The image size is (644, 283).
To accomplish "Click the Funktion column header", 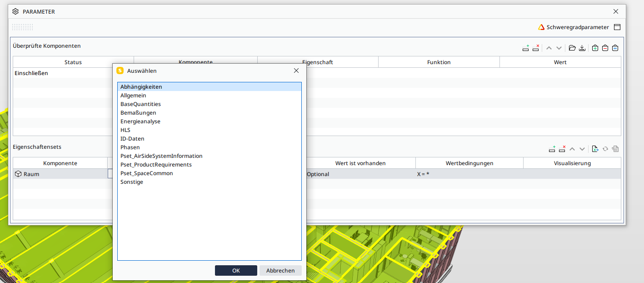I will 439,62.
